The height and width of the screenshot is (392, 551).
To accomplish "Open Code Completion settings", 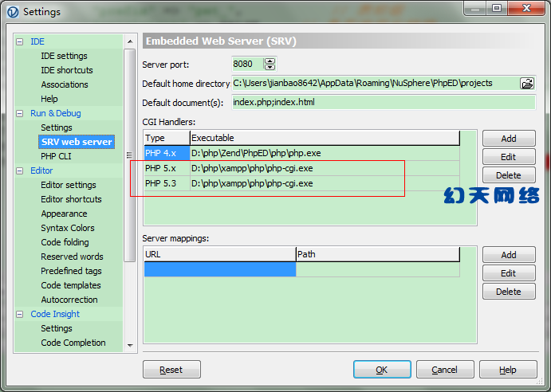I will click(x=73, y=343).
